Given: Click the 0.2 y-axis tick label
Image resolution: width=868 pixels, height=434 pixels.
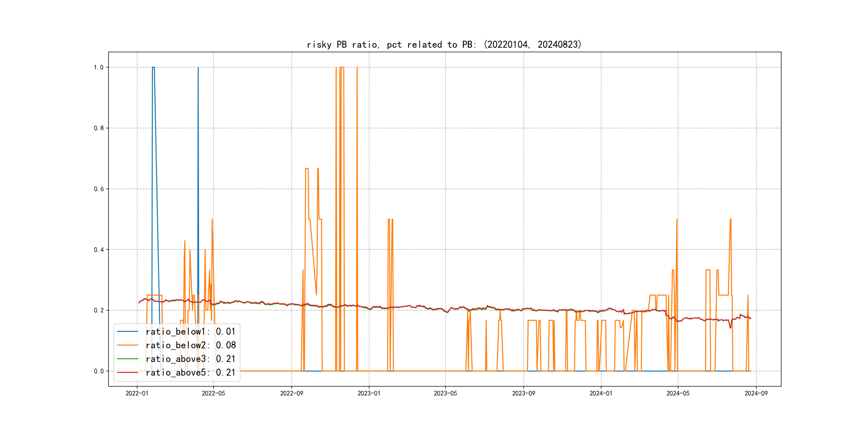Looking at the screenshot, I should [99, 310].
